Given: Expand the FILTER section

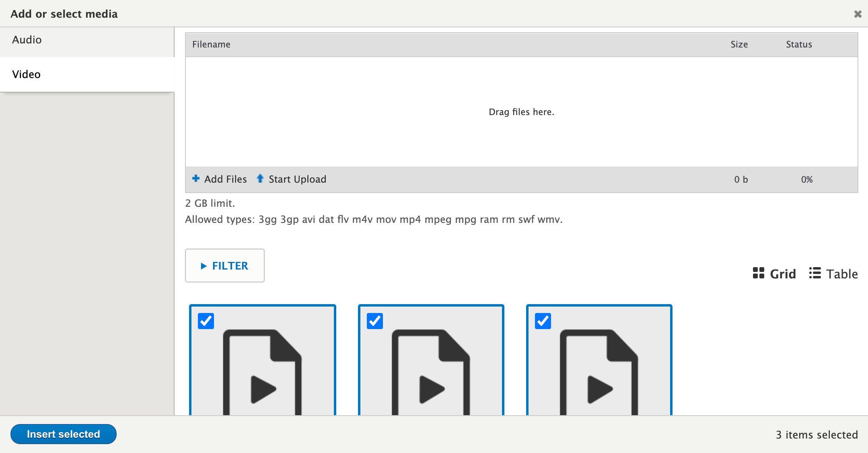Looking at the screenshot, I should tap(230, 266).
